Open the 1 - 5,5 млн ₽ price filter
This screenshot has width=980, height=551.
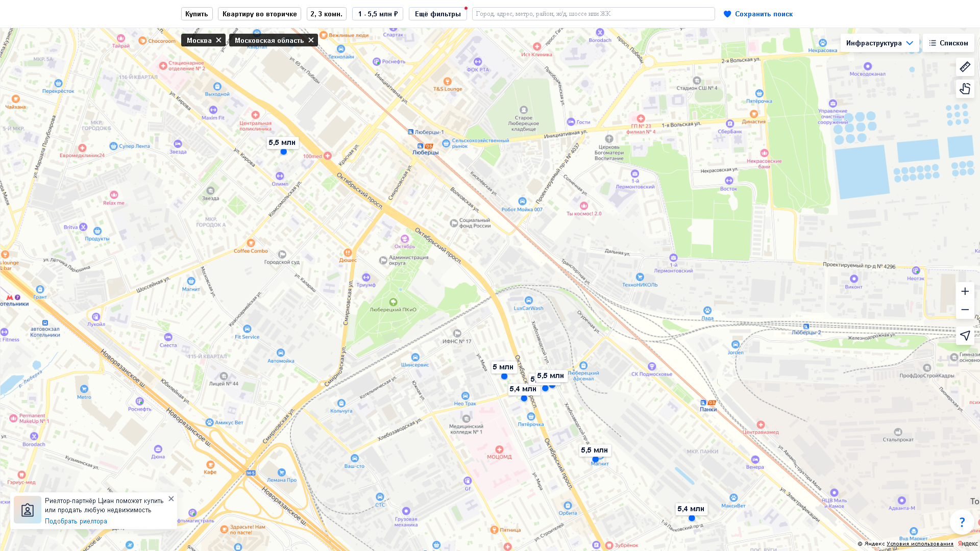click(377, 14)
